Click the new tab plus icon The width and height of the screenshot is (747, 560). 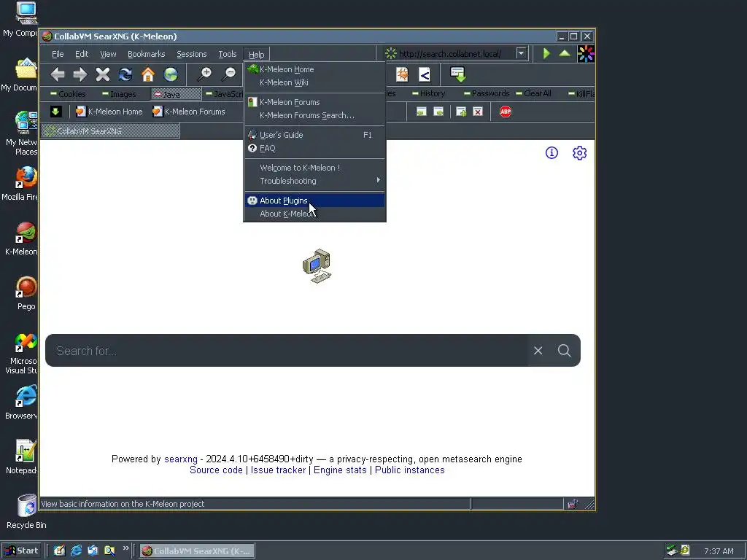pos(461,112)
